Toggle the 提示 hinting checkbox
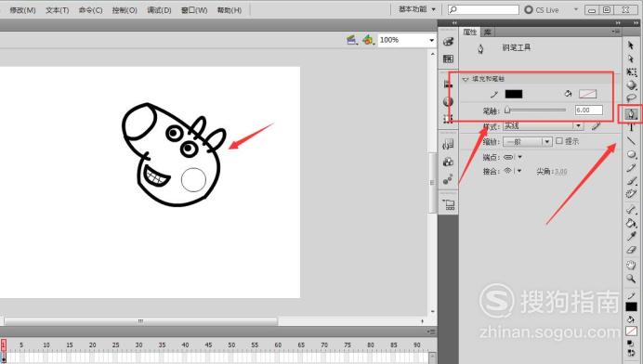 click(559, 141)
